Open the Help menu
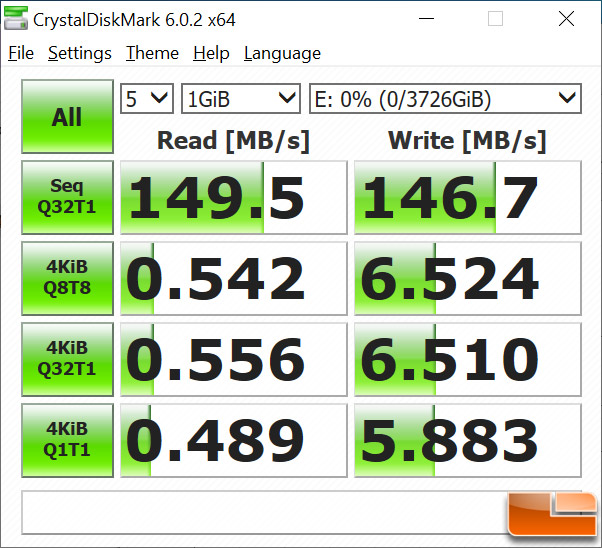This screenshot has width=602, height=548. coord(211,53)
